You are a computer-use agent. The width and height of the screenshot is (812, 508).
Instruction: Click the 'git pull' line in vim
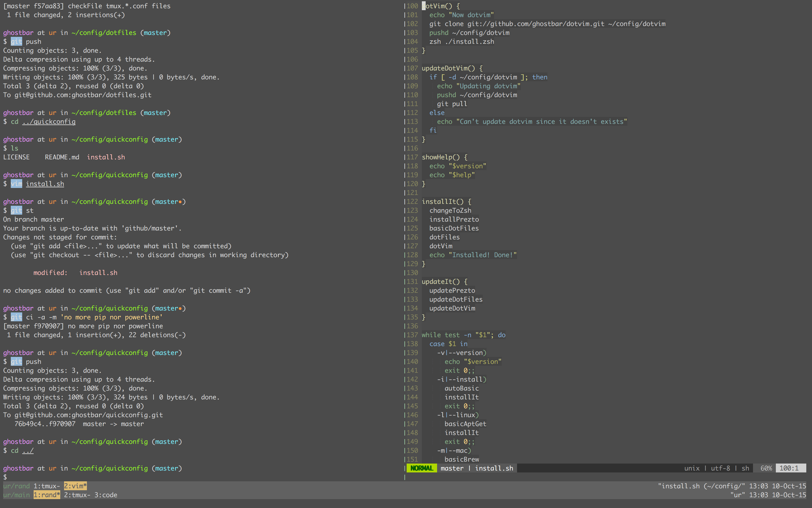[x=452, y=104]
